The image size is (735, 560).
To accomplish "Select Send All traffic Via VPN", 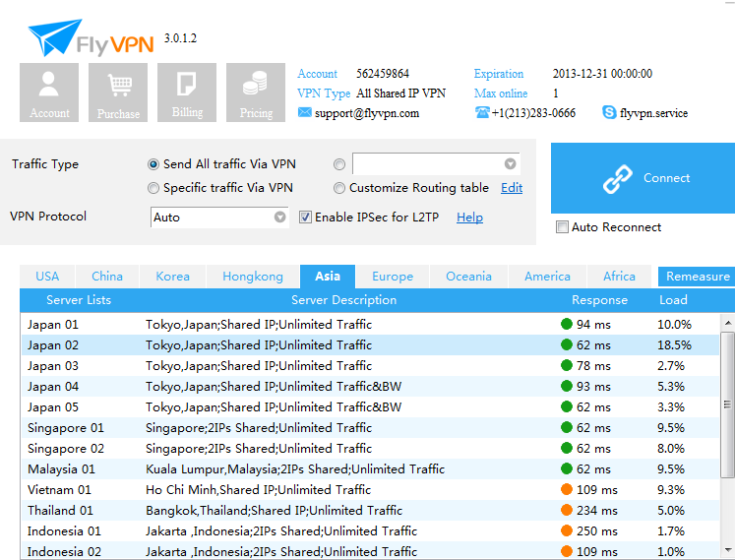I will coord(153,164).
